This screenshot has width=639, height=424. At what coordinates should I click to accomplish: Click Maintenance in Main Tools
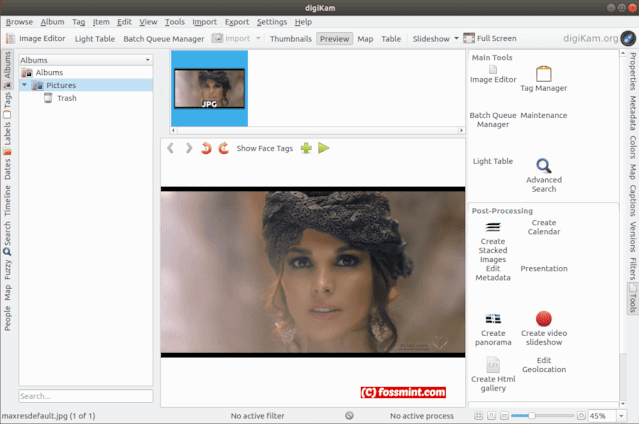pyautogui.click(x=544, y=115)
